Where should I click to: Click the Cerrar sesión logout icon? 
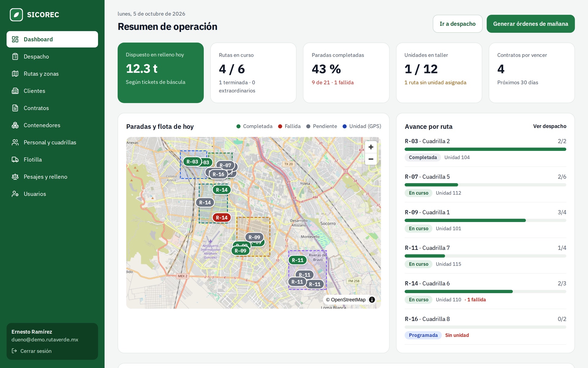coord(14,351)
